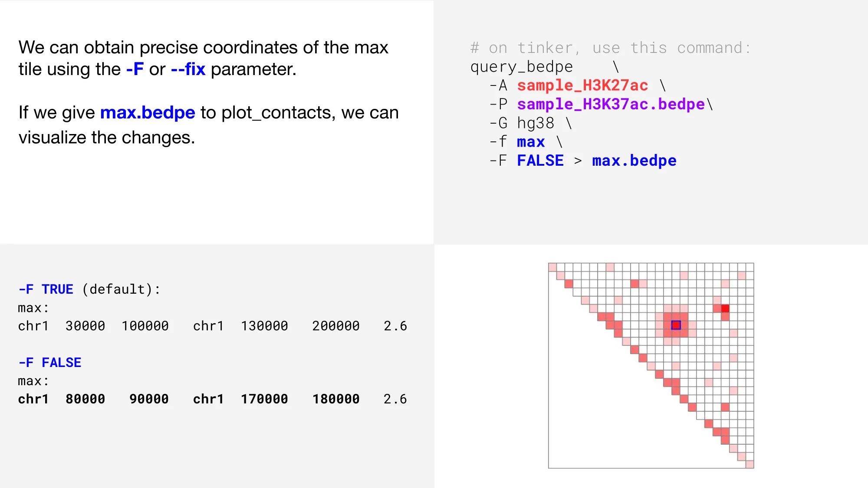Click the query_bedpe command name
868x488 pixels.
pos(522,67)
